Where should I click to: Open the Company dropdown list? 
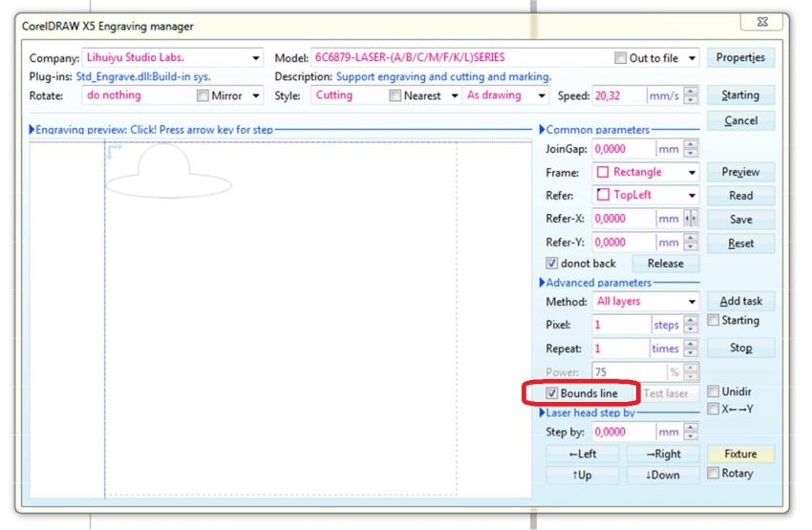click(256, 58)
